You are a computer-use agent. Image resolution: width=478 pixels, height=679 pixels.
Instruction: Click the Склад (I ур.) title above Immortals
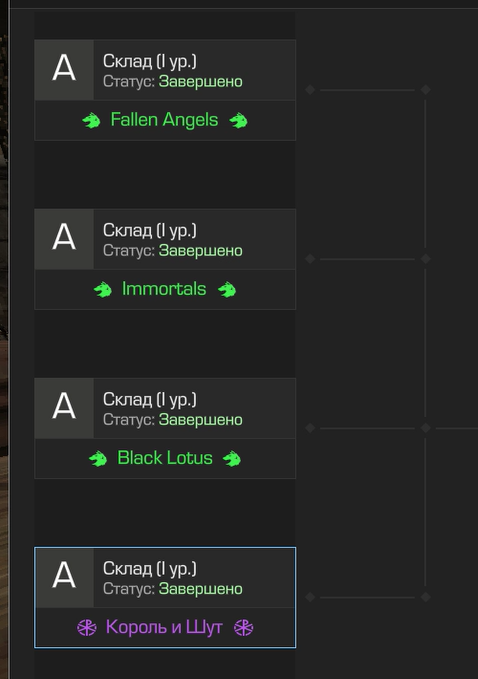point(149,230)
